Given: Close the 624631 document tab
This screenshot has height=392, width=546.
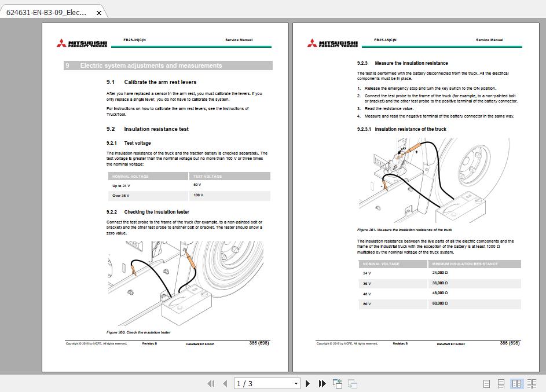Looking at the screenshot, I should (x=98, y=12).
